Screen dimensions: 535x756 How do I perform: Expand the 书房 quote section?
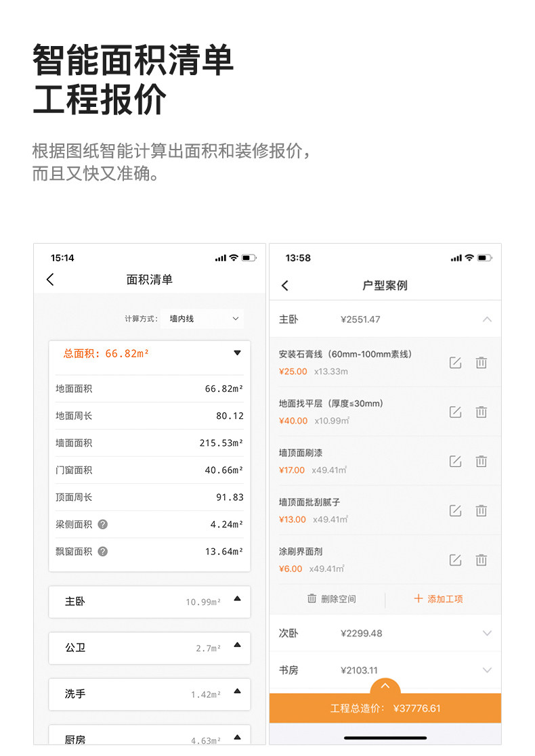(x=487, y=669)
